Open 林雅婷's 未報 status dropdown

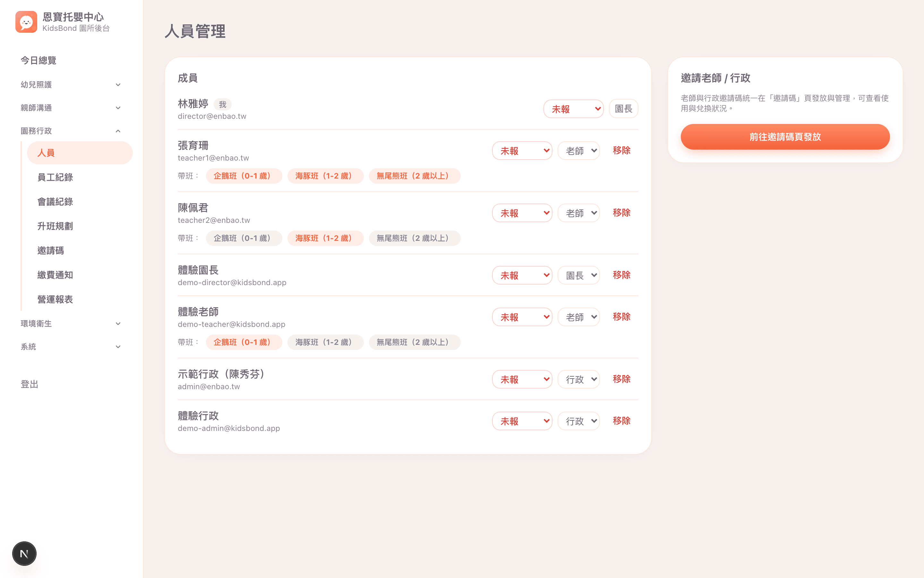574,109
